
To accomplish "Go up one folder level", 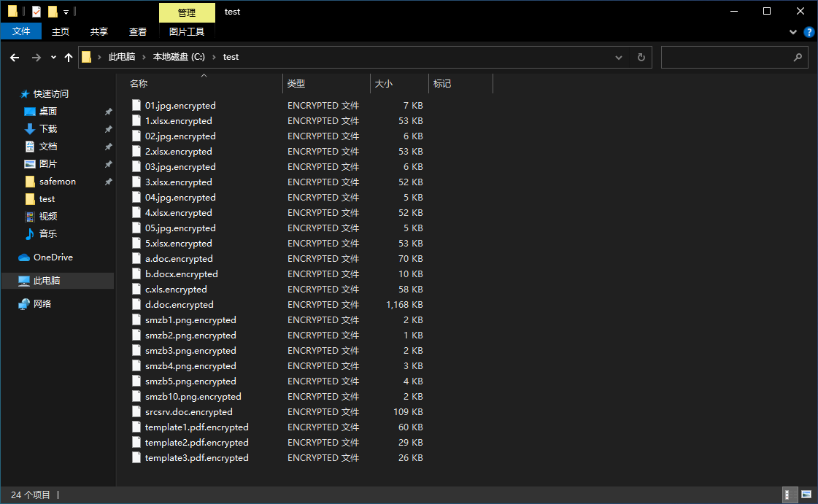I will tap(69, 58).
